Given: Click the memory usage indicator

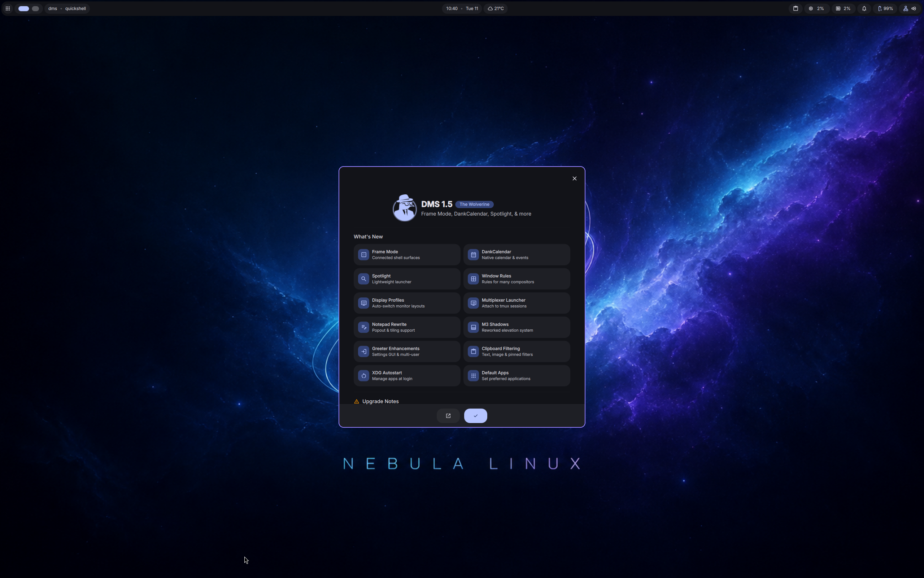Looking at the screenshot, I should tap(843, 8).
